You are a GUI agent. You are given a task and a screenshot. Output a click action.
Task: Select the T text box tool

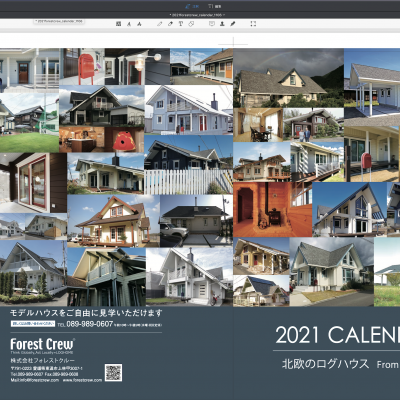181,24
